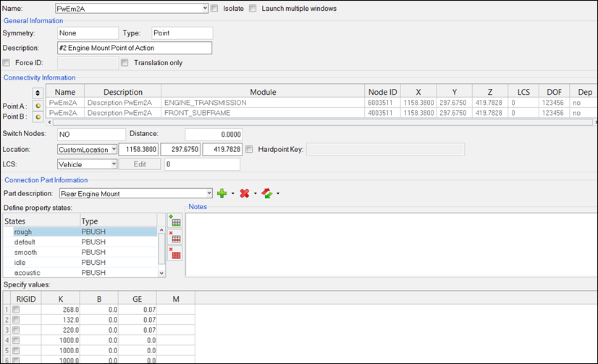Click the up-down sort arrows above Point A
Screen dimensions: 598x364
tap(38, 93)
